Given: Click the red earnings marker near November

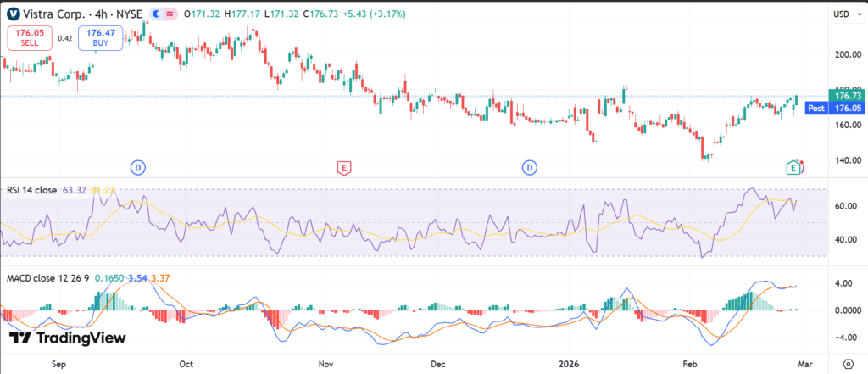Looking at the screenshot, I should (x=343, y=167).
